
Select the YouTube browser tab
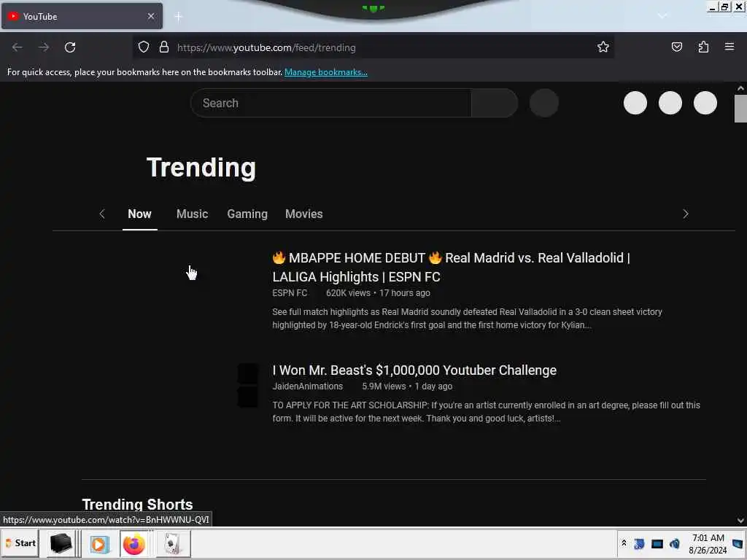82,16
